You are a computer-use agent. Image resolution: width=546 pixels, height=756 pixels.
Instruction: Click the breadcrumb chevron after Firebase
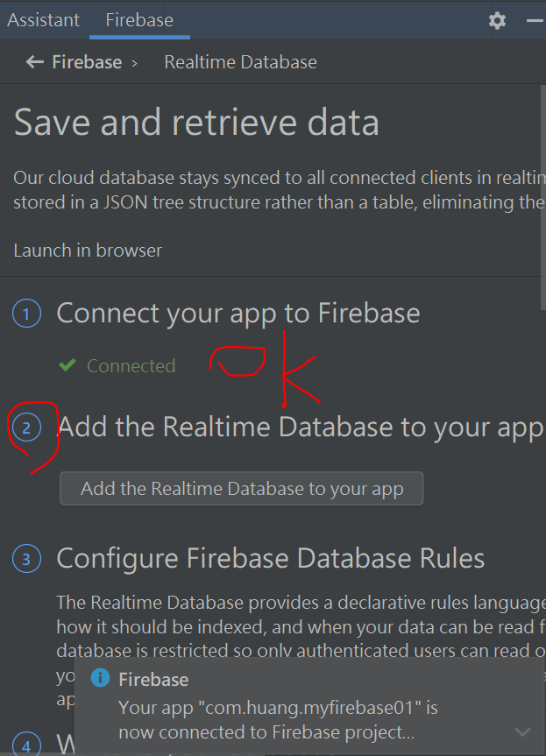(135, 63)
